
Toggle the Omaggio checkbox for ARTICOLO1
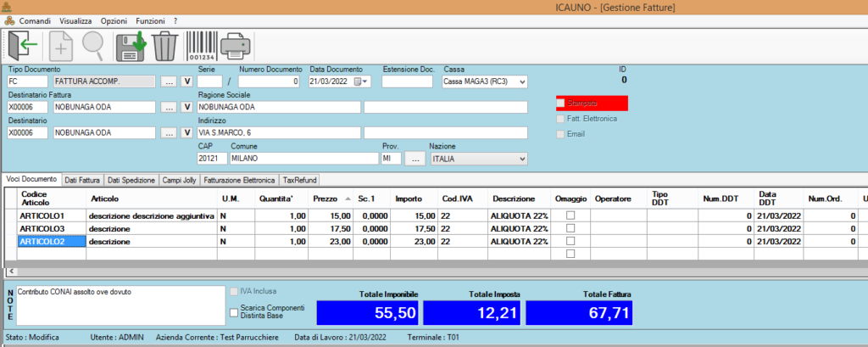click(x=570, y=215)
